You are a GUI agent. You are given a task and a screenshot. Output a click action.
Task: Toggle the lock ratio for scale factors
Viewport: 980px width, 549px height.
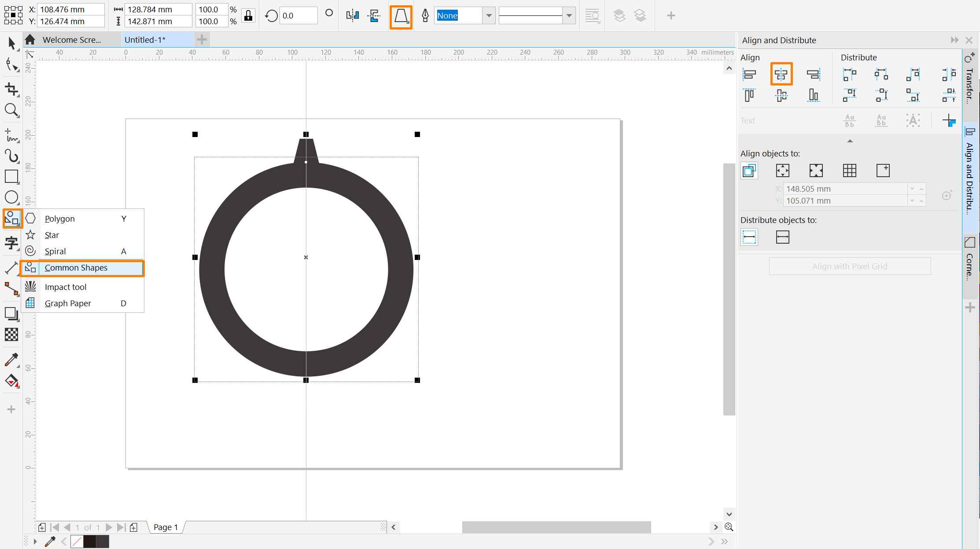click(248, 15)
